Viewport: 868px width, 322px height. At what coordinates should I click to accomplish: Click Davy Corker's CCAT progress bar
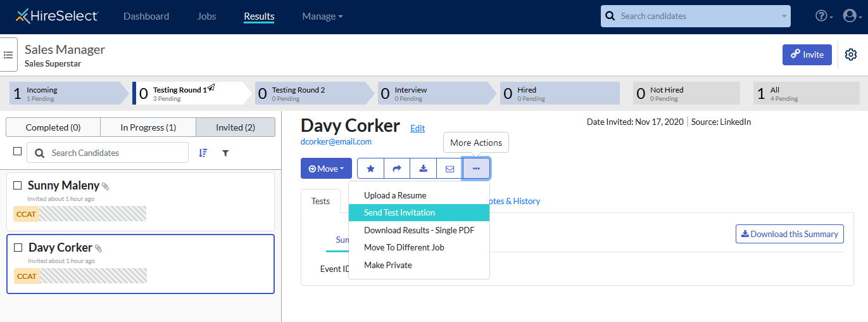pos(93,276)
